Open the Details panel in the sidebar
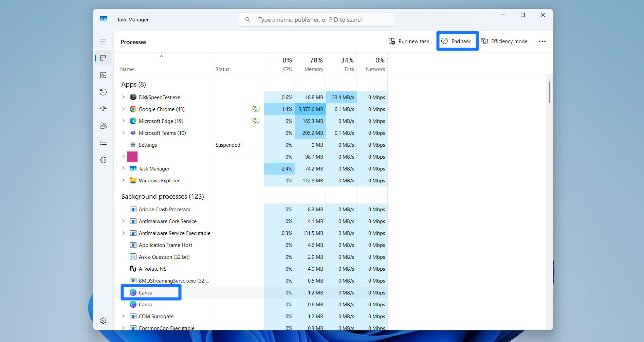 (x=103, y=143)
